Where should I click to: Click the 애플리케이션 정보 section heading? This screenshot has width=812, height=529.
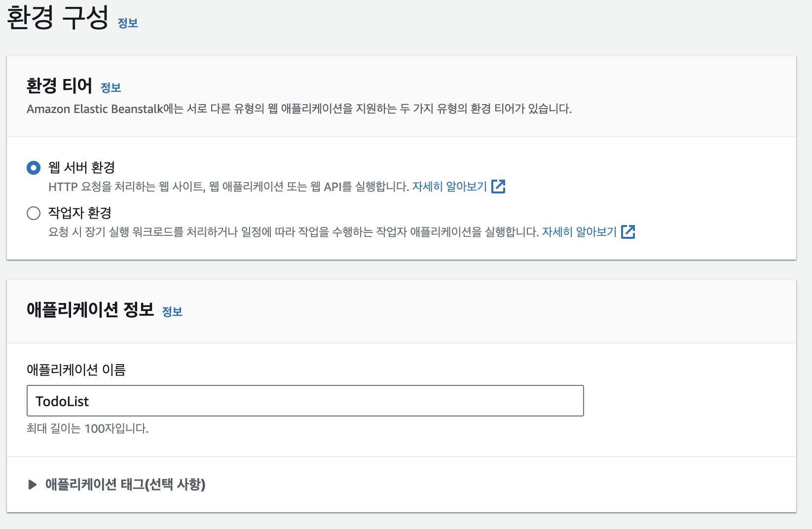90,310
